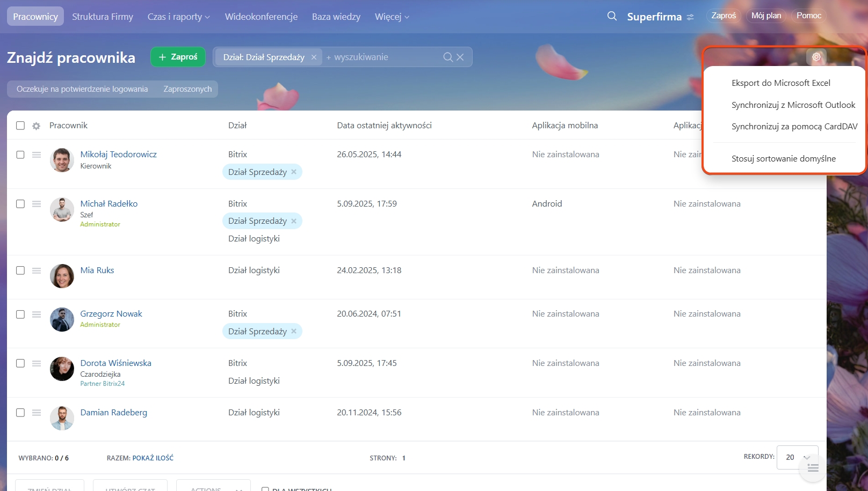Open the Pracownicy tab
Viewport: 868px width, 491px height.
point(35,17)
